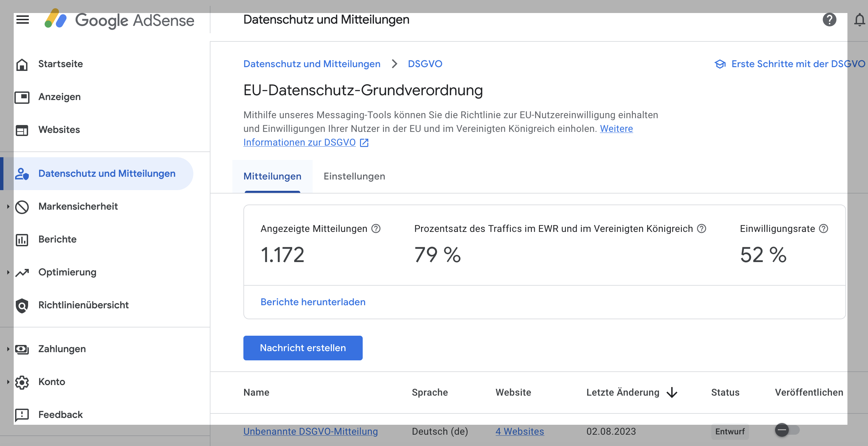Click the Berichte herunterladen link
The image size is (868, 446).
313,302
